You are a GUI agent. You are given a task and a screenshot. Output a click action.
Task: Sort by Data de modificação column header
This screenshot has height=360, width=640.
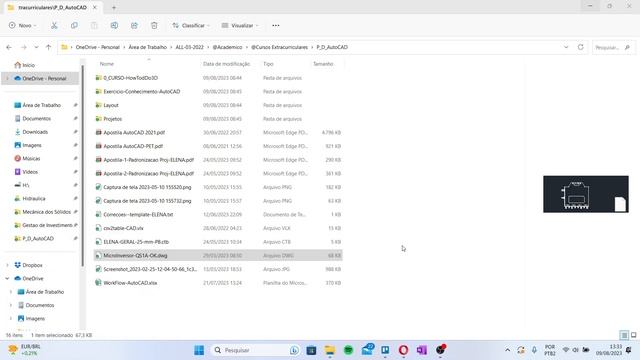pos(227,64)
